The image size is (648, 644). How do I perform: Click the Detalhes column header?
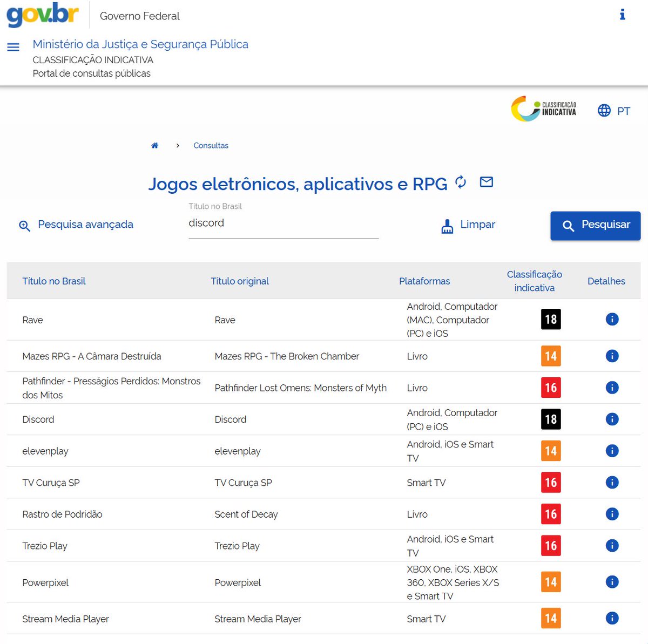(x=606, y=281)
